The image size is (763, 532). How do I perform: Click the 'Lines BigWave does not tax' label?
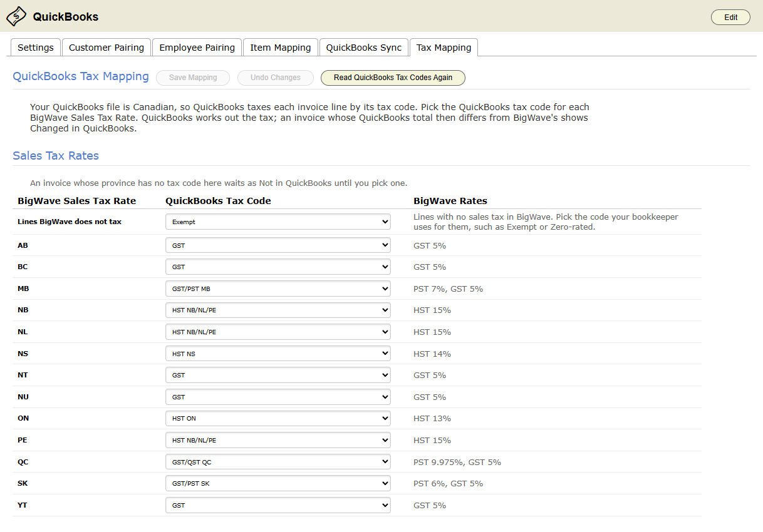click(70, 222)
